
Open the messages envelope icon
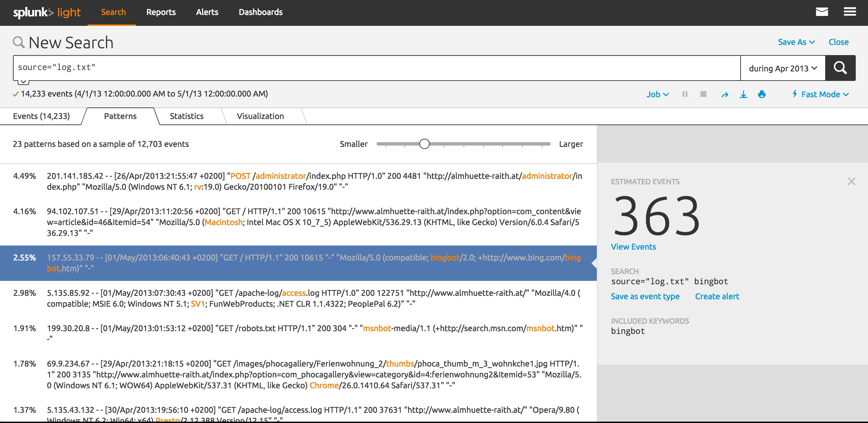pos(822,12)
